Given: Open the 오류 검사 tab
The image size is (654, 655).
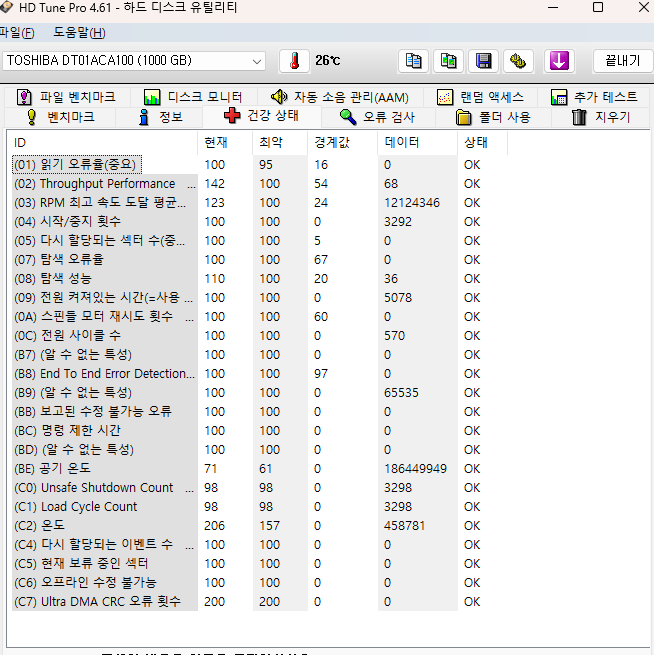Looking at the screenshot, I should tap(378, 117).
